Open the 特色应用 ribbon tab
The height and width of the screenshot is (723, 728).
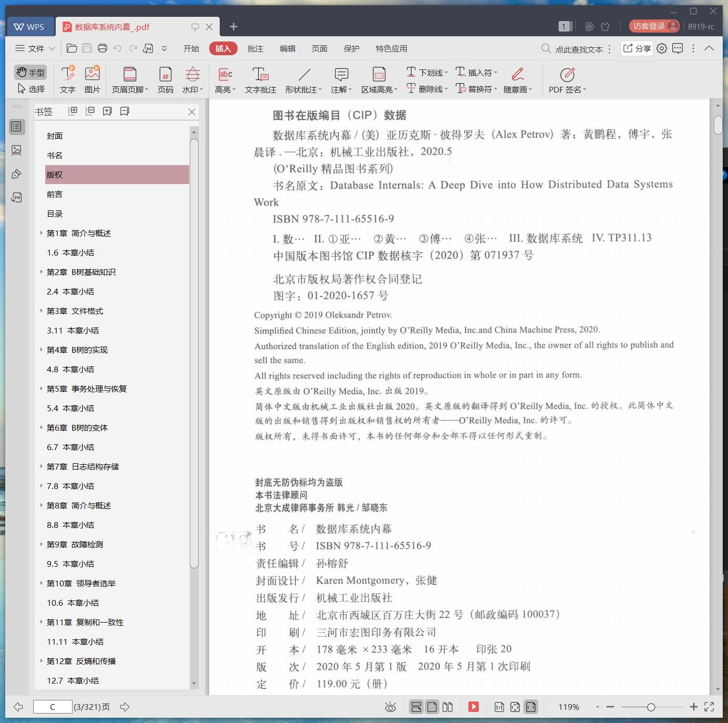[x=392, y=48]
